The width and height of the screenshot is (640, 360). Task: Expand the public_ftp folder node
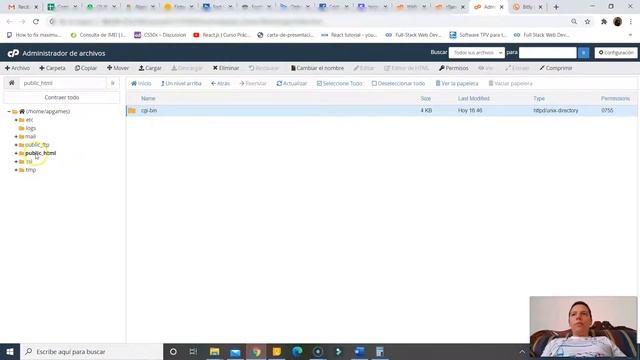pos(16,145)
